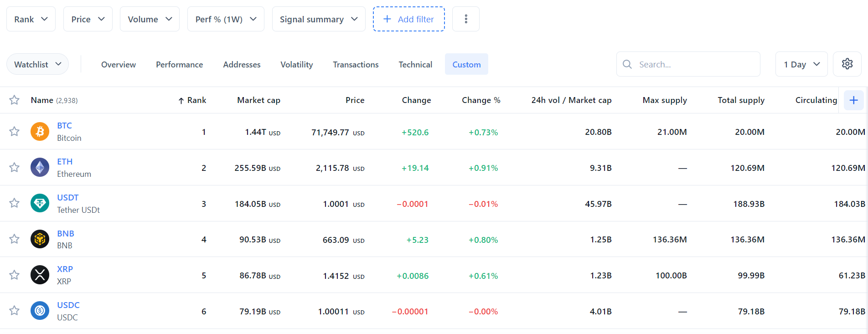Image resolution: width=868 pixels, height=334 pixels.
Task: Click BNB change percent +0.80%
Action: (x=483, y=240)
